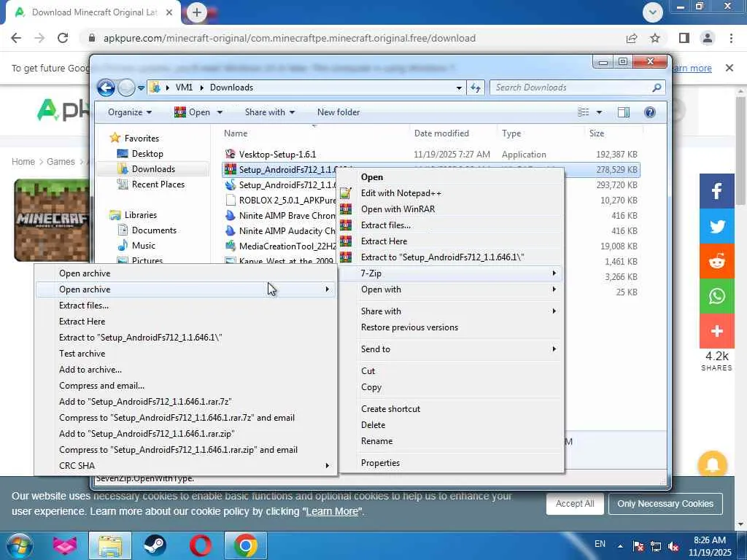Screen dimensions: 747x560
Task: Select Test archive in 7-Zip submenu
Action: tap(186, 354)
